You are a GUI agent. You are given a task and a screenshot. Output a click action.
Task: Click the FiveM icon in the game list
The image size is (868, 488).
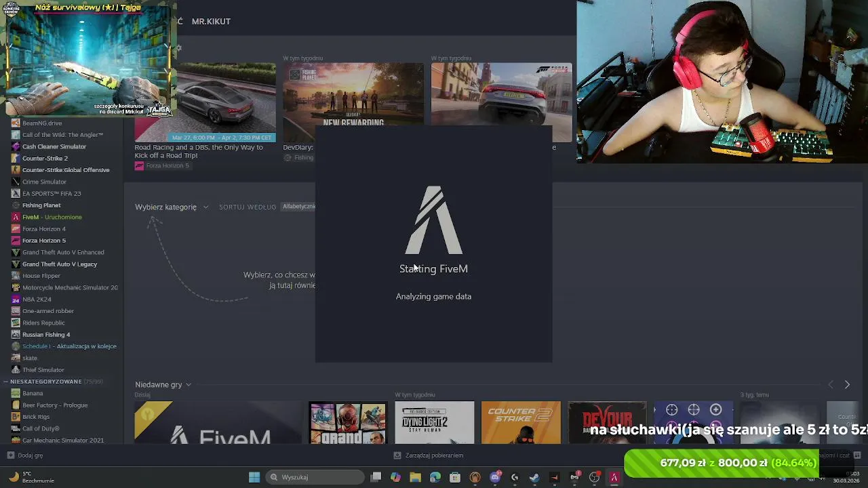click(x=16, y=217)
